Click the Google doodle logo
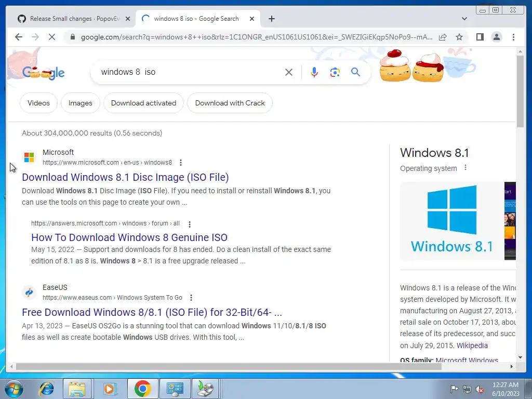Image resolution: width=532 pixels, height=399 pixels. (44, 73)
